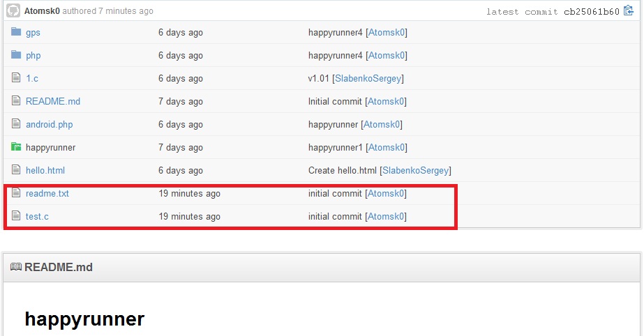Click authored 7 minutes ago timestamp

(107, 11)
